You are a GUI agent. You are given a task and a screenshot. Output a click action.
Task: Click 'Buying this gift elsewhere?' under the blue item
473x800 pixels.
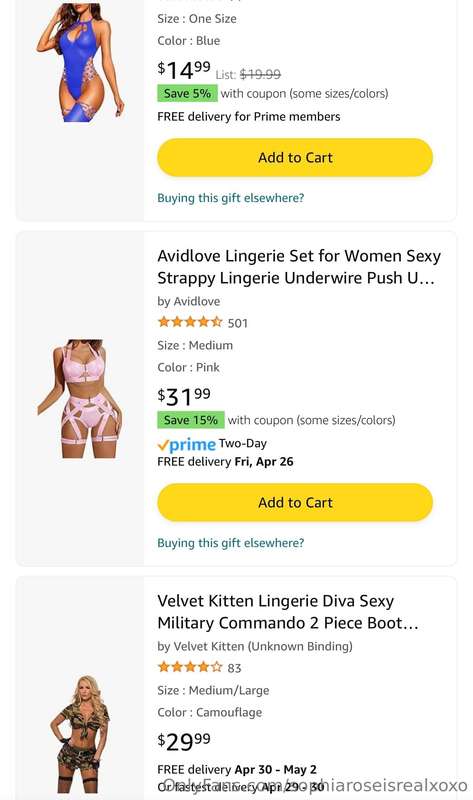tap(231, 198)
